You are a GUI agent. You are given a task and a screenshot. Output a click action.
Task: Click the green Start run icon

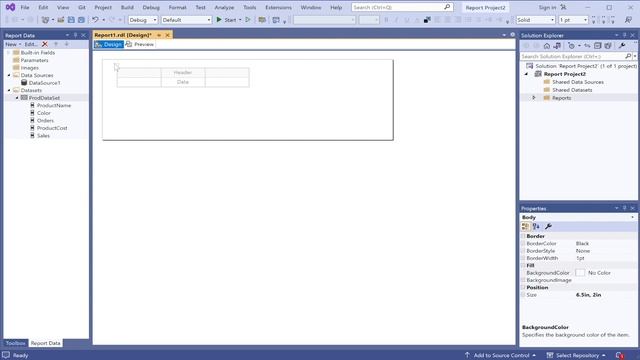(x=219, y=20)
